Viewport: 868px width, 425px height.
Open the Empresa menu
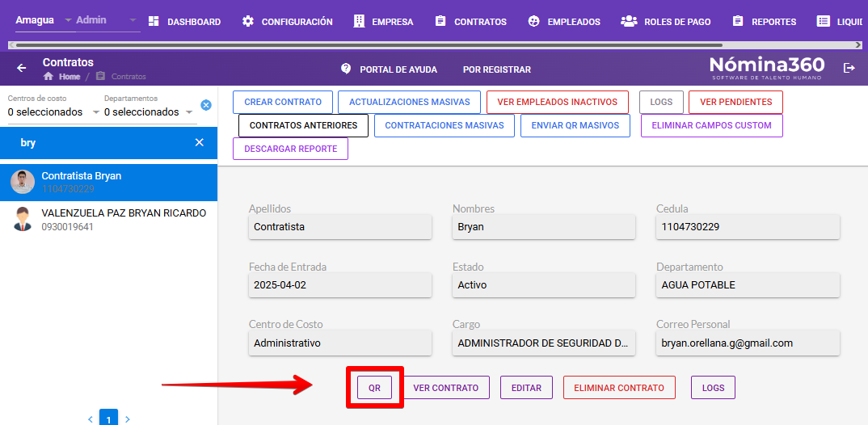384,22
